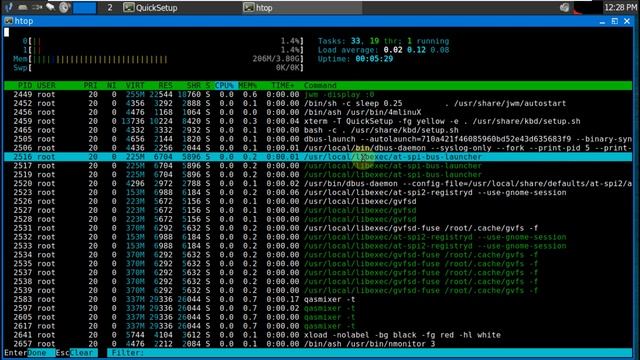Switch to the highlighted virtual desktop 1
Screen dimensions: 640x360
coord(84,7)
